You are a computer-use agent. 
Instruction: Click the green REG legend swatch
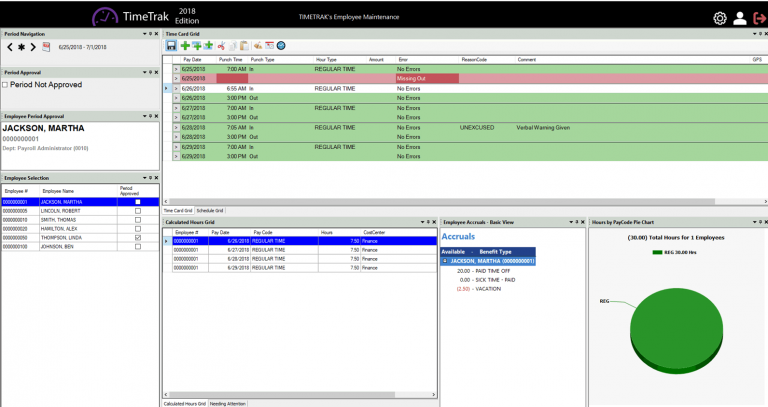[x=657, y=253]
